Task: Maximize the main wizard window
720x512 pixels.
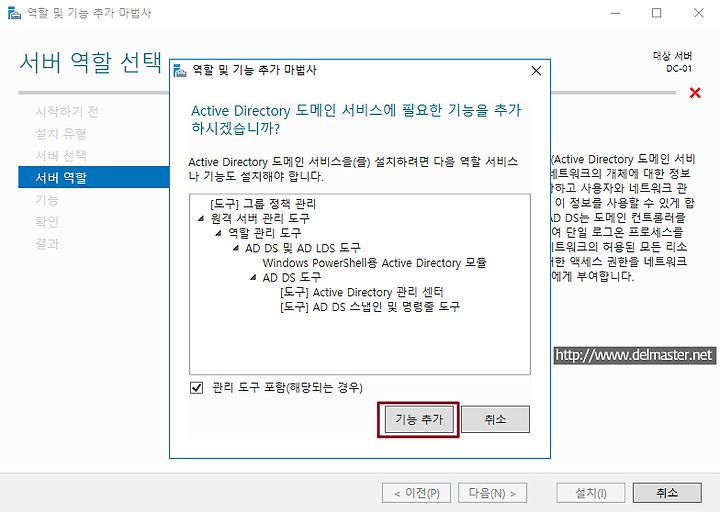Action: 657,13
